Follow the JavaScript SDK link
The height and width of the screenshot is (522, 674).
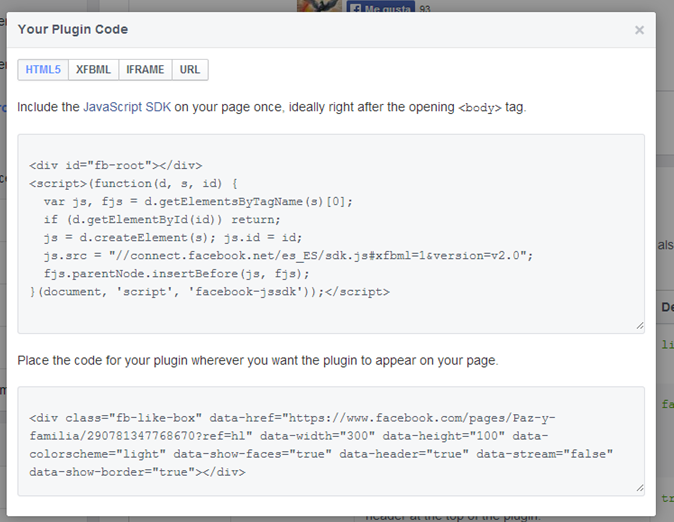click(x=127, y=107)
